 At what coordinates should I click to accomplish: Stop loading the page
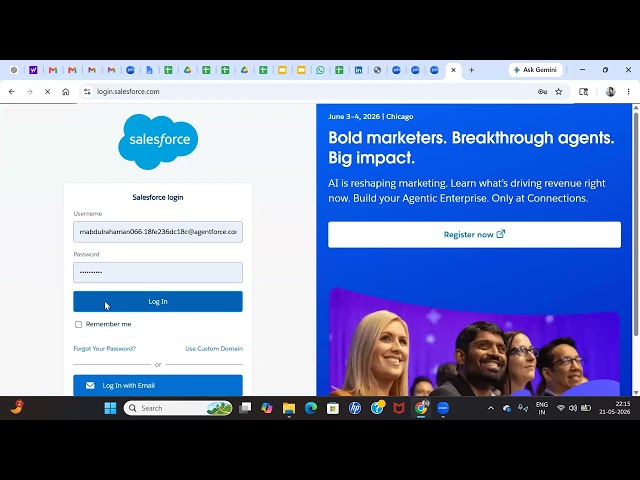[47, 92]
